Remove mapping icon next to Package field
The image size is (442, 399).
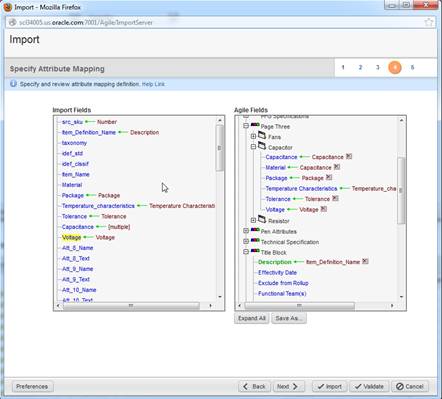tap(329, 177)
